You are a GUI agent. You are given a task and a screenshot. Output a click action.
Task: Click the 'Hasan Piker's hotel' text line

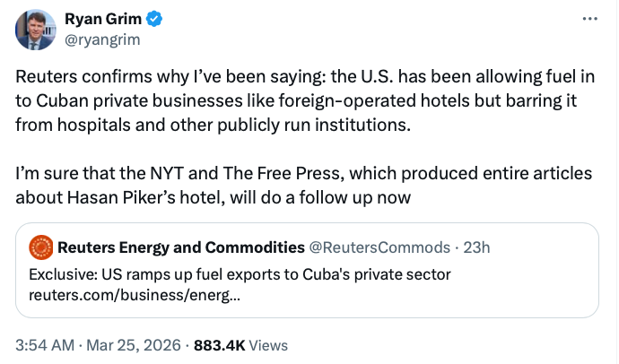pos(214,195)
